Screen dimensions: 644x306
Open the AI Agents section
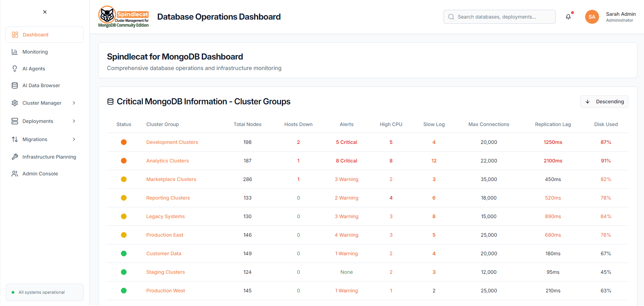(45, 69)
